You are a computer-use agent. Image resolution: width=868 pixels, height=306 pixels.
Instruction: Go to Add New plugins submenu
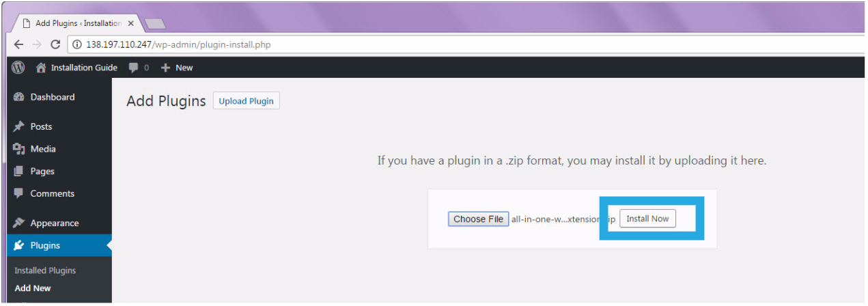33,288
